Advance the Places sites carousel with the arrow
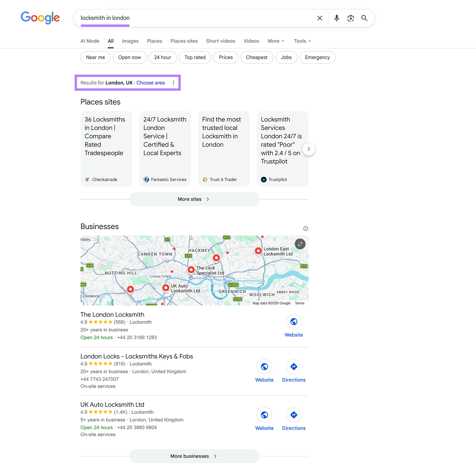Viewport: 476px width, 476px height. [309, 149]
